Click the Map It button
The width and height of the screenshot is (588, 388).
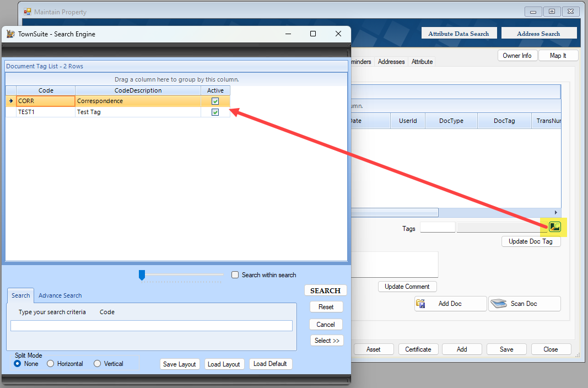558,55
